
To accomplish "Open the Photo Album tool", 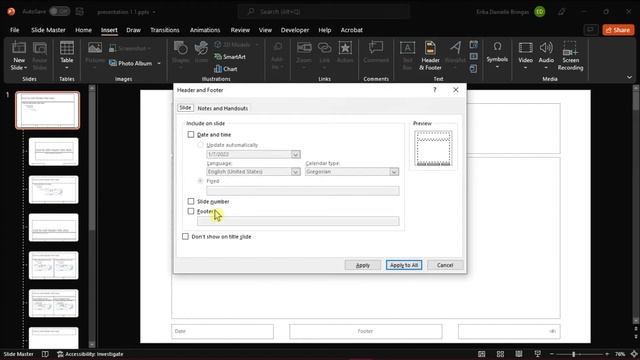I will pos(131,63).
